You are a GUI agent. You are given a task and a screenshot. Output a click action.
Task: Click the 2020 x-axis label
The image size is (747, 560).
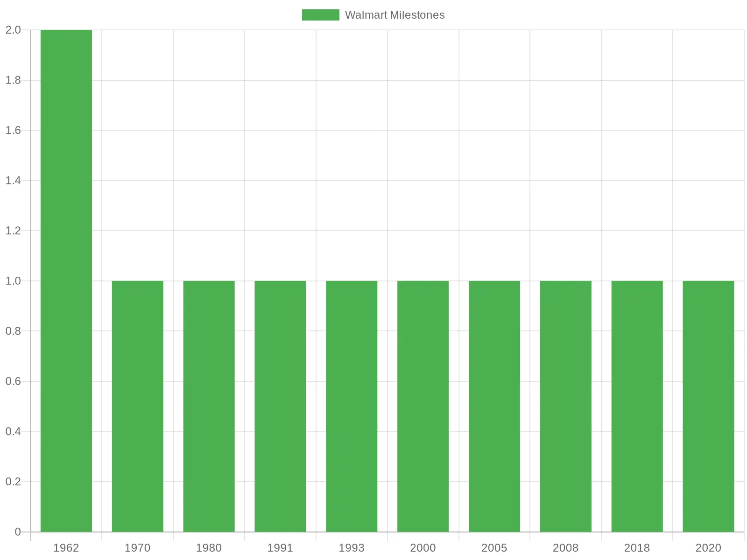click(x=708, y=548)
